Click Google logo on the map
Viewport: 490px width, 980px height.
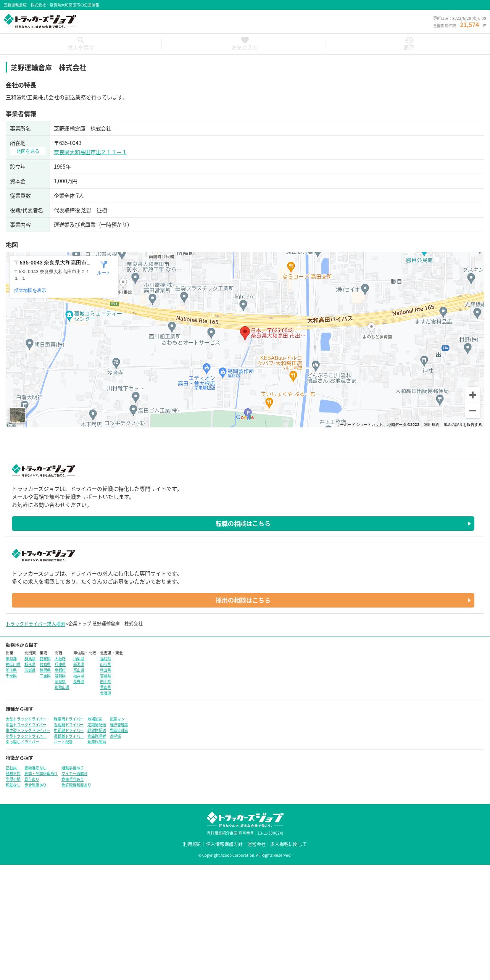245,417
